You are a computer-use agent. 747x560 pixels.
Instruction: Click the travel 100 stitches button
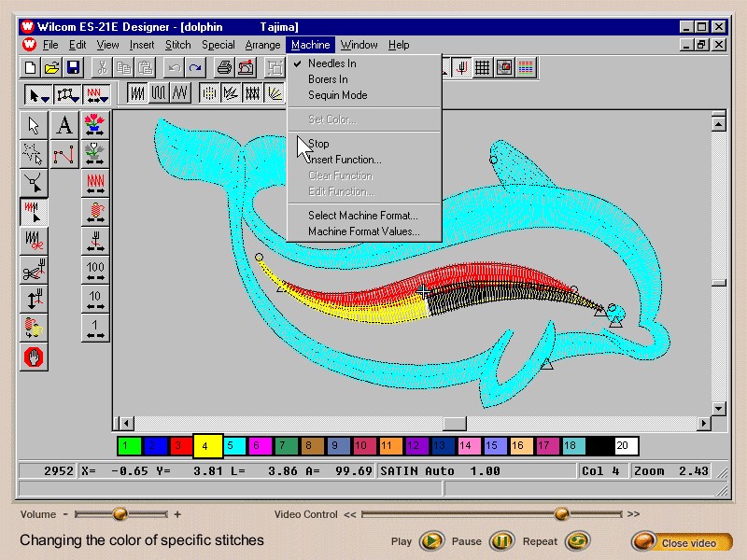pyautogui.click(x=95, y=271)
